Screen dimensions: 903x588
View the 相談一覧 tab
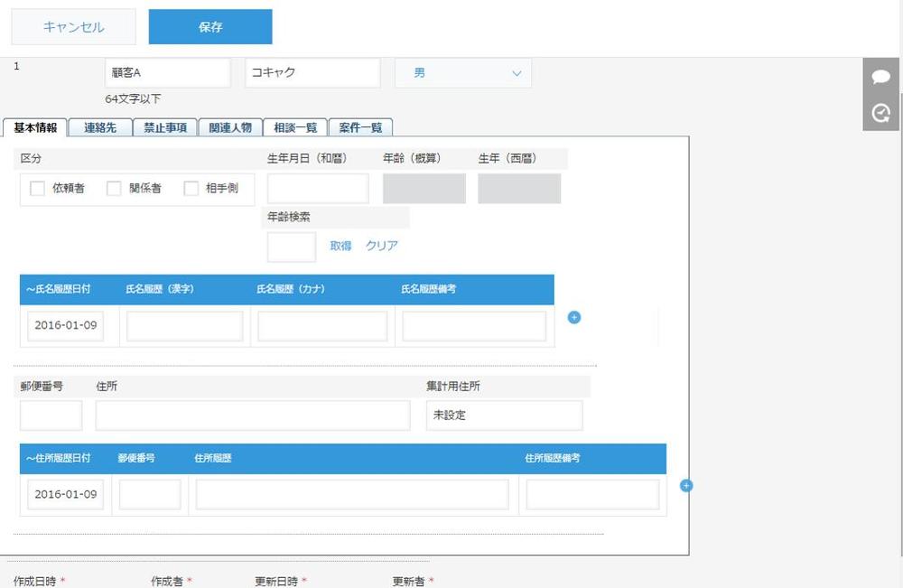tap(295, 127)
